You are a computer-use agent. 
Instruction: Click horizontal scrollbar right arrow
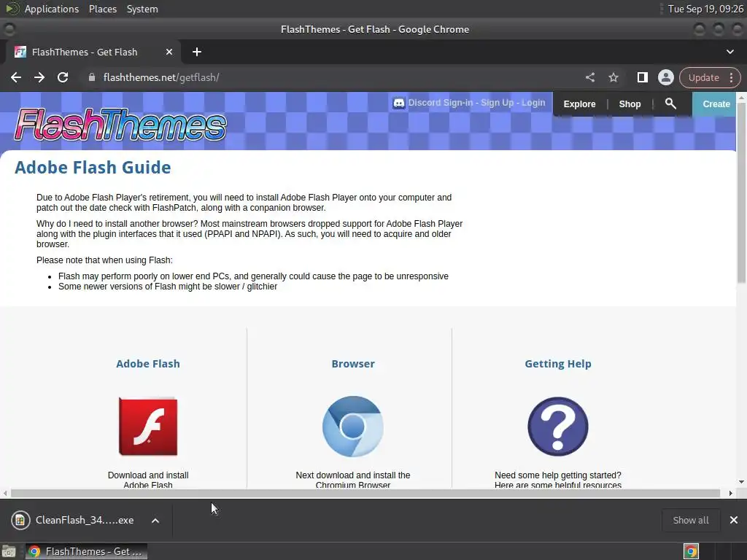tap(730, 494)
